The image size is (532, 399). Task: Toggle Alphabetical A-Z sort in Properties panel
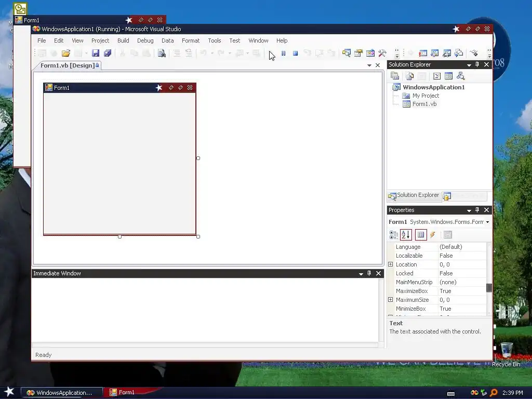tap(406, 234)
